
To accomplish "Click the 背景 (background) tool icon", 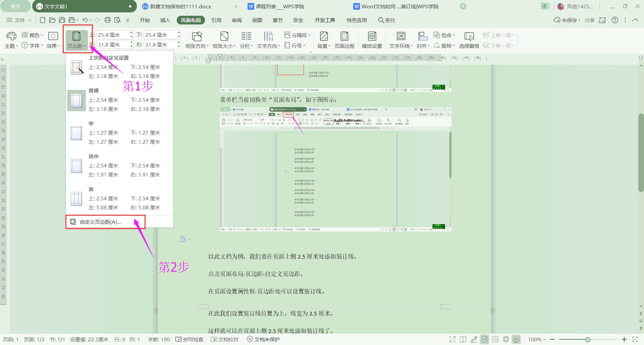I will pyautogui.click(x=323, y=37).
